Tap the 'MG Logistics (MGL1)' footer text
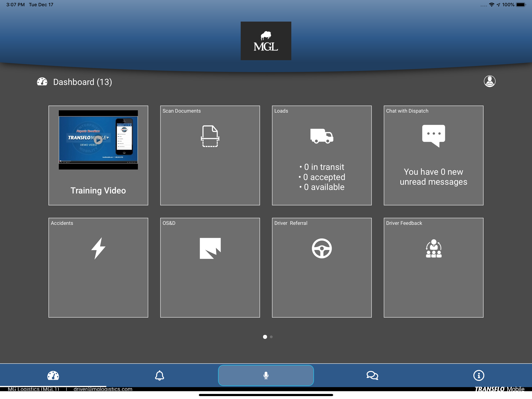This screenshot has width=532, height=399. click(x=33, y=389)
